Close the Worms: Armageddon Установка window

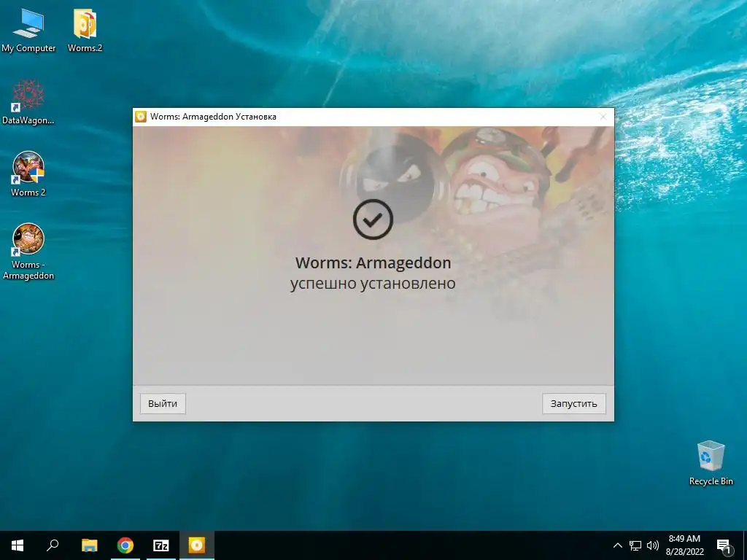[603, 117]
